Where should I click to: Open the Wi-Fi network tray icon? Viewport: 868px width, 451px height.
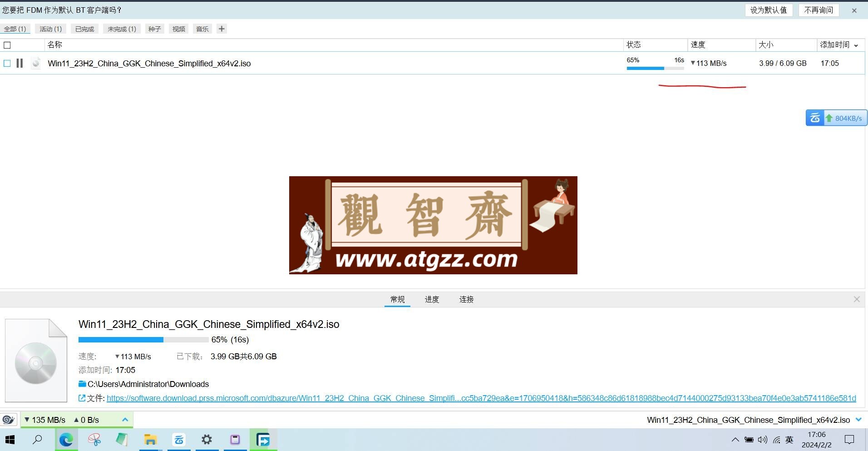777,440
